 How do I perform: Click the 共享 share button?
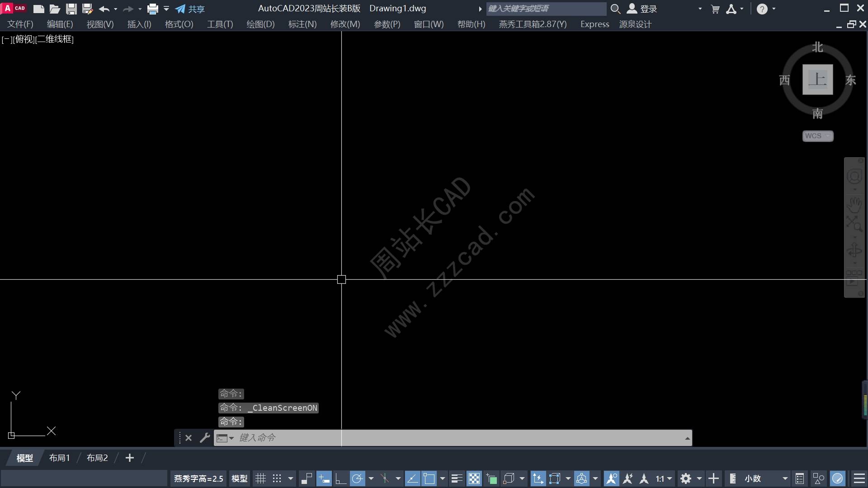coord(190,9)
